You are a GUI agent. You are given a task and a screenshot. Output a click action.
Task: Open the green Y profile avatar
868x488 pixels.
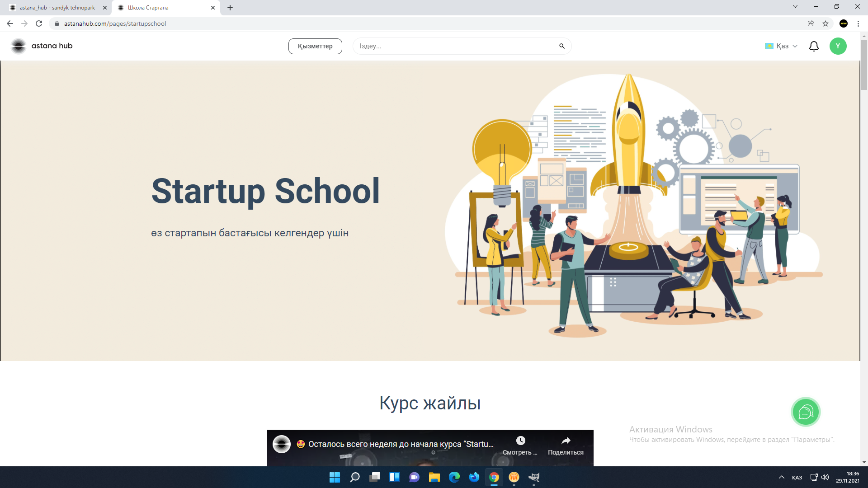tap(838, 46)
